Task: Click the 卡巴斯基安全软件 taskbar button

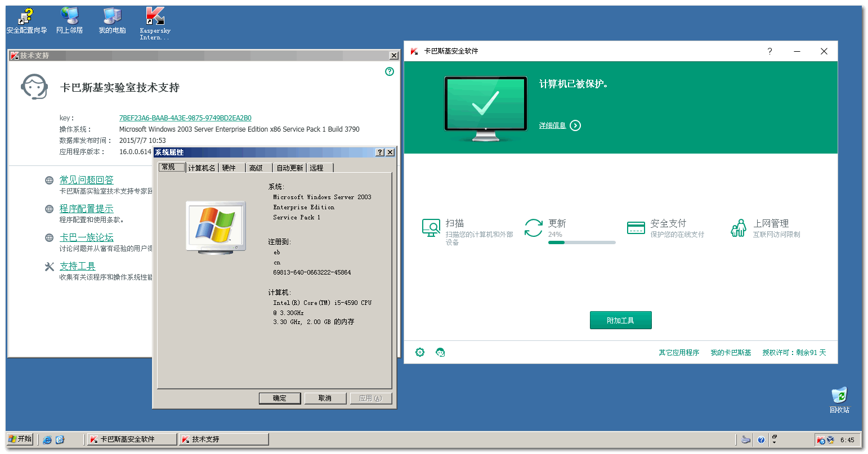Action: coord(132,439)
